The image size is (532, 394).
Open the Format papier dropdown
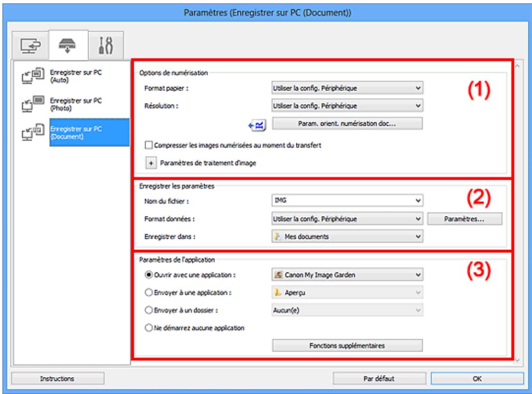[x=347, y=88]
